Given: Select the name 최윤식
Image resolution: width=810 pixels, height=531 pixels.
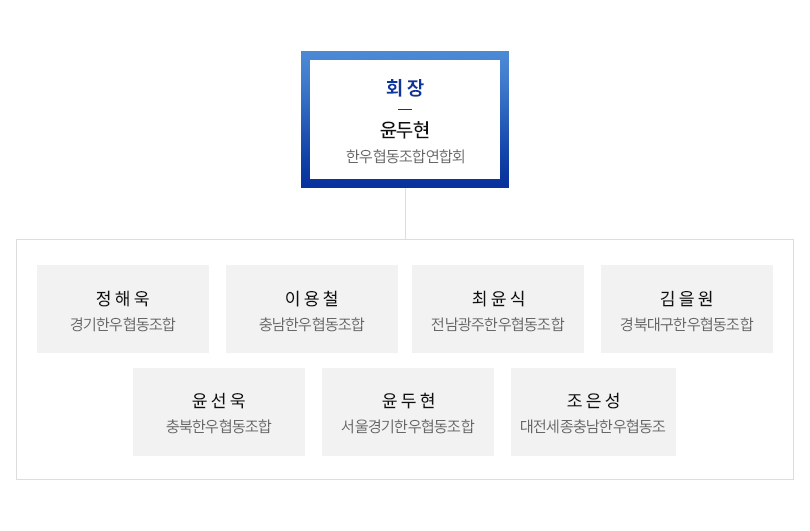Looking at the screenshot, I should 498,298.
